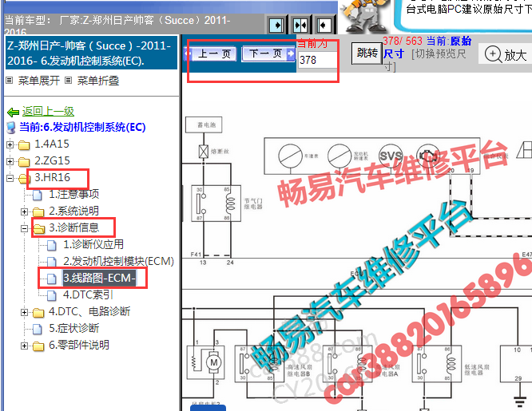This screenshot has height=411, width=532.
Task: Click the page number field showing 378
Action: pyautogui.click(x=317, y=61)
